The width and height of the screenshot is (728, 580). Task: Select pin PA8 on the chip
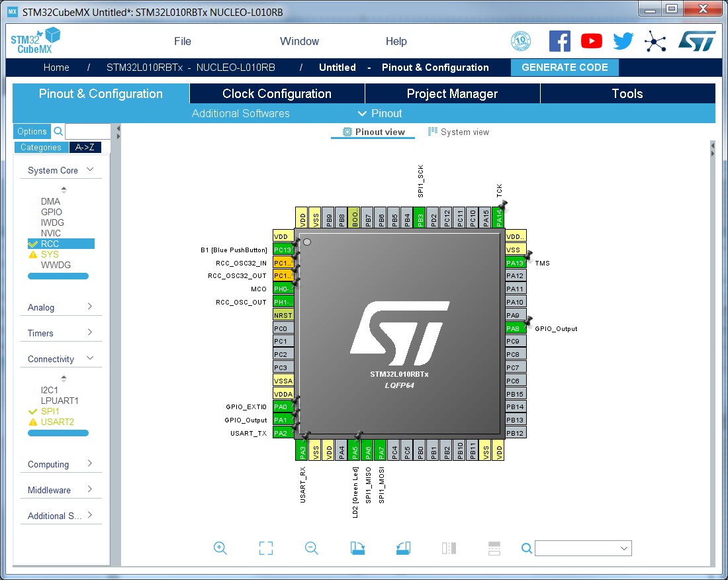pyautogui.click(x=516, y=328)
